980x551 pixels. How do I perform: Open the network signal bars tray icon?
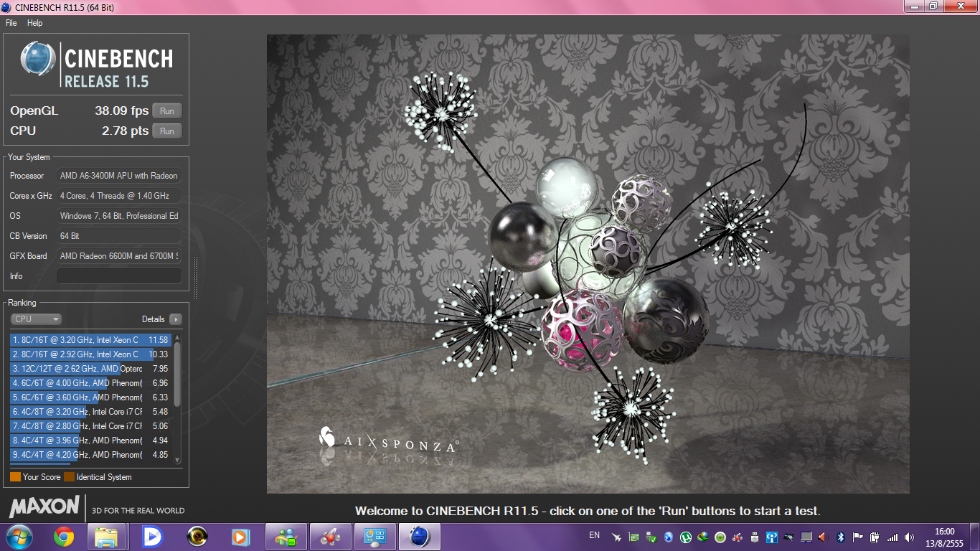[892, 537]
